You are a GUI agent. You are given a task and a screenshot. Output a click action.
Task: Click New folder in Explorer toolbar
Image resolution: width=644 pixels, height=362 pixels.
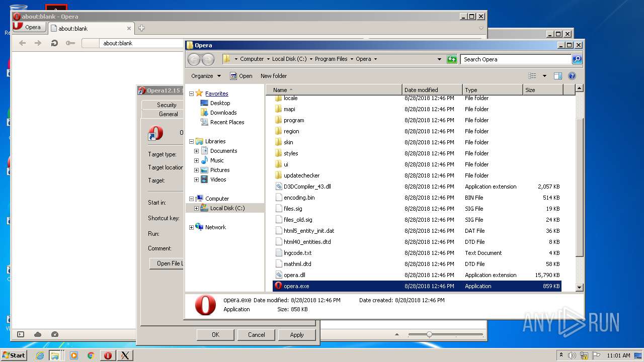tap(274, 76)
